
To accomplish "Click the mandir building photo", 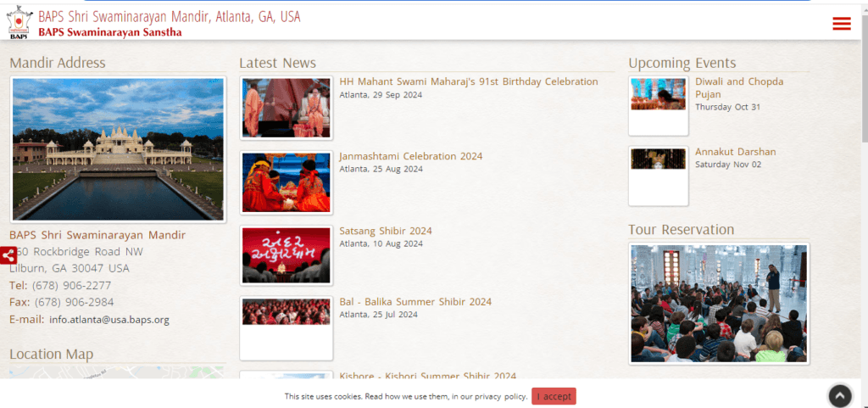I will pyautogui.click(x=118, y=149).
